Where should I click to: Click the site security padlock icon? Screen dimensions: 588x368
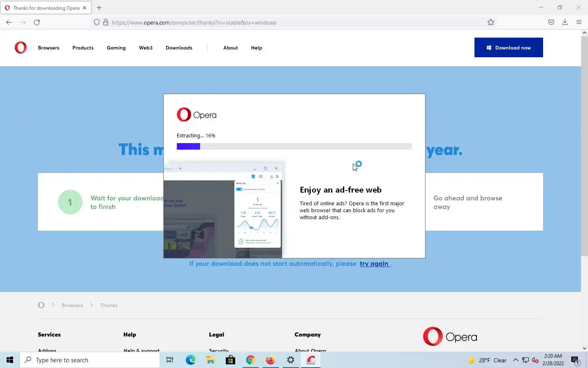(x=106, y=22)
